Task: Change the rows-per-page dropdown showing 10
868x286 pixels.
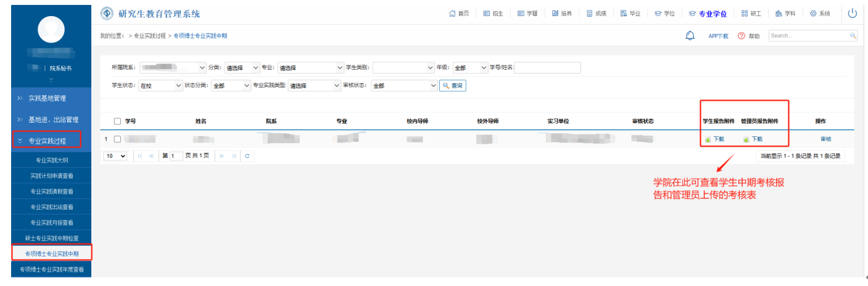Action: tap(115, 157)
